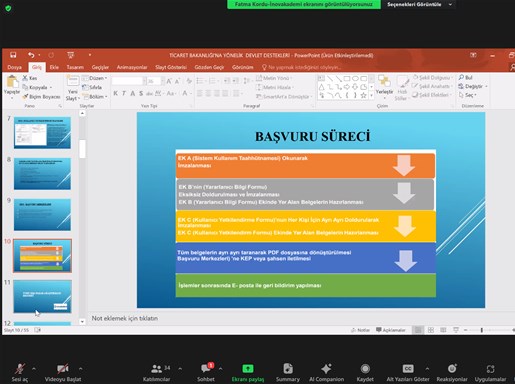Image resolution: width=515 pixels, height=384 pixels.
Task: Open the Animasyonlar ribbon tab
Action: click(132, 67)
